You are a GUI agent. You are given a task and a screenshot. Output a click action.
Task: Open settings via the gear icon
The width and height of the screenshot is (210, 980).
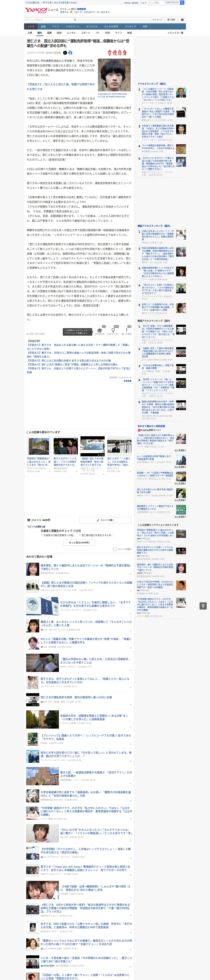point(182,19)
